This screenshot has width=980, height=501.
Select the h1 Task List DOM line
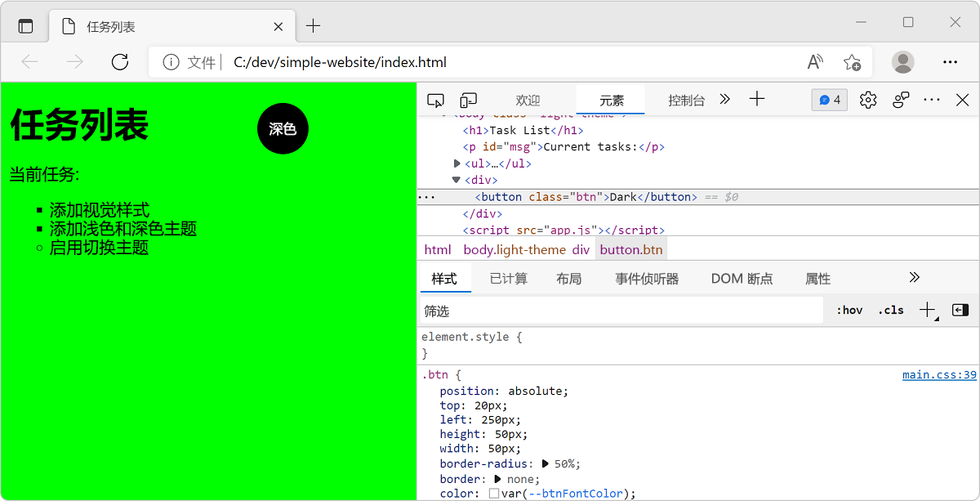click(x=523, y=130)
